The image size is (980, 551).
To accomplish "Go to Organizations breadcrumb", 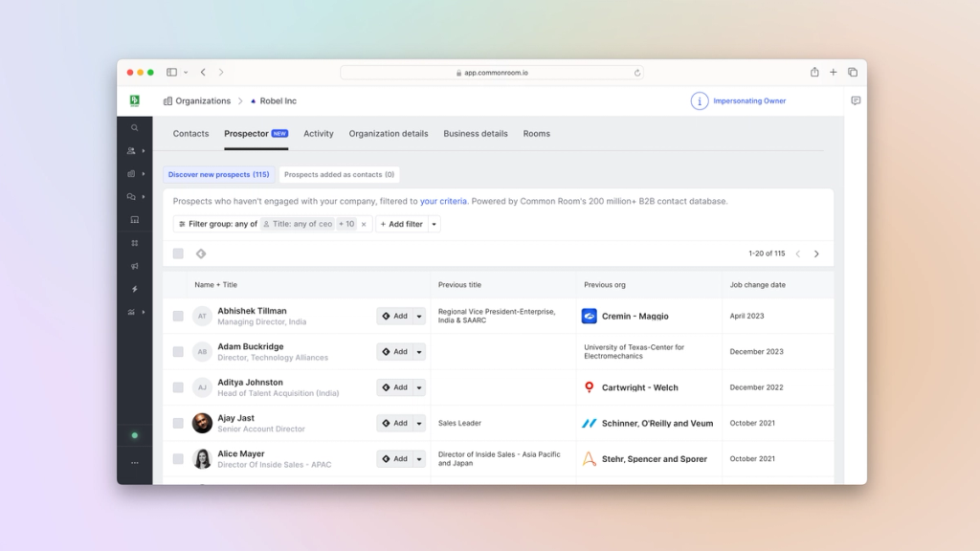I will (x=197, y=100).
